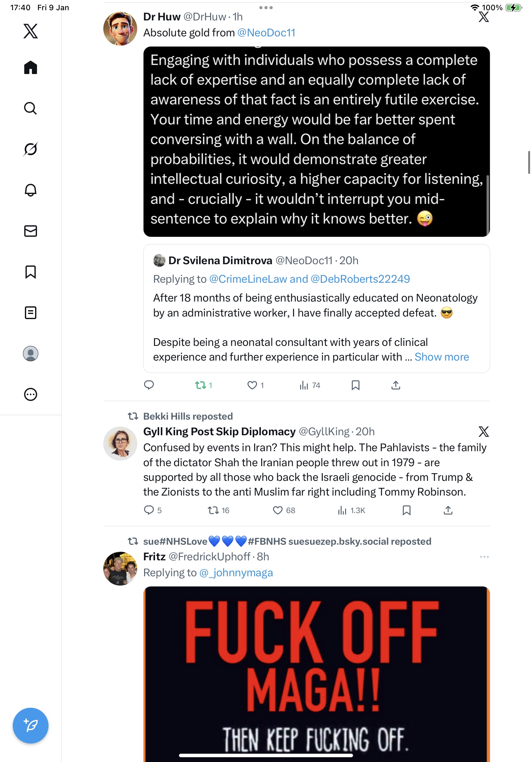Open the @_johnnymaga reply link

coord(236,572)
